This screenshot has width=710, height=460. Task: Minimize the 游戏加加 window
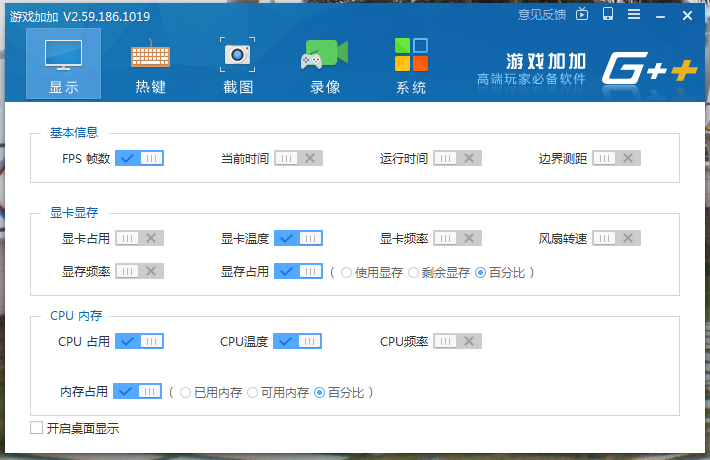click(x=661, y=16)
